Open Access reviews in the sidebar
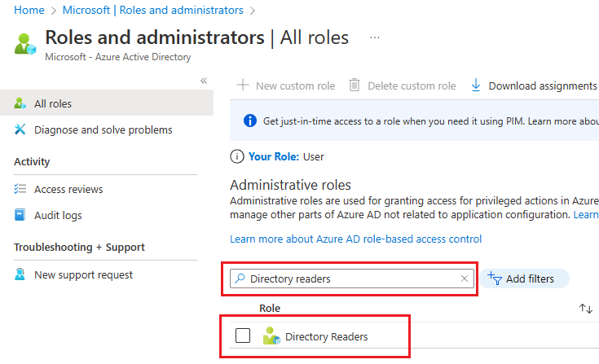Screen dimensions: 599x364 click(68, 189)
